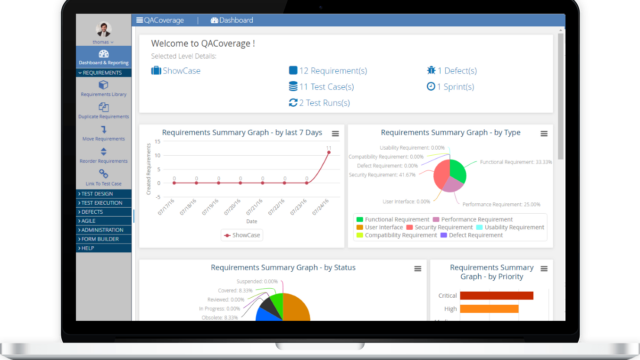Click the ShowCase briefcase icon
This screenshot has width=640, height=360.
[156, 70]
